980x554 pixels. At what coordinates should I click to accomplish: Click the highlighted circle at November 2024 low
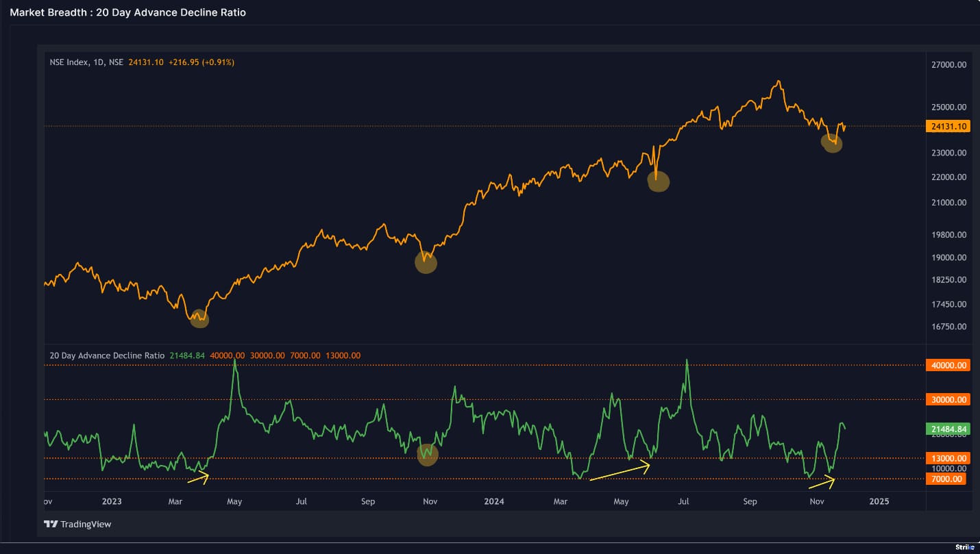click(832, 142)
